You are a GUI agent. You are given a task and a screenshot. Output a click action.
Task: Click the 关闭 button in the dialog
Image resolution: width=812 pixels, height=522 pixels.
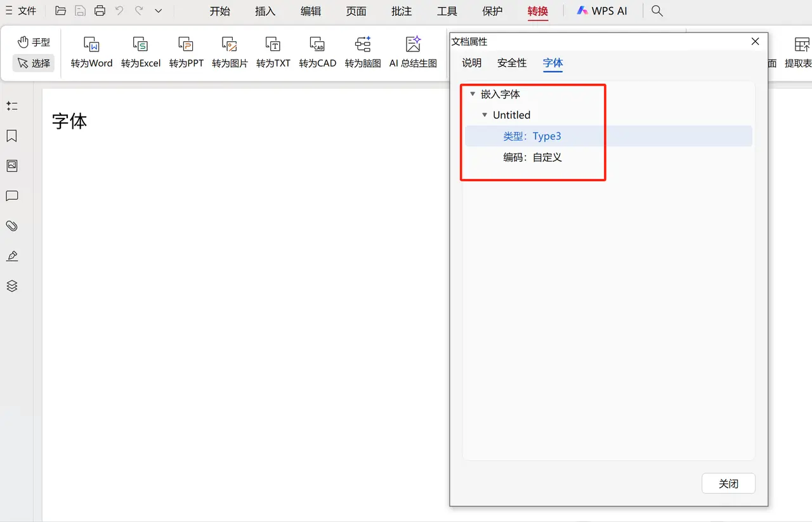(x=728, y=483)
